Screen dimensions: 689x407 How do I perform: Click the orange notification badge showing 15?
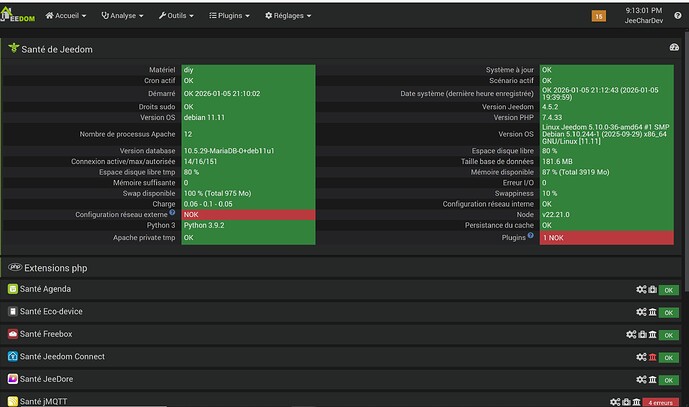(599, 16)
